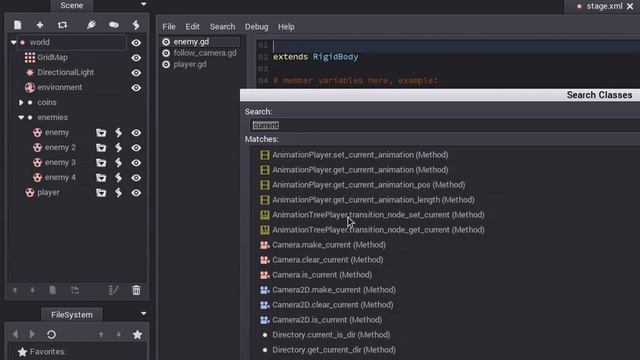Open the scene icon for enemy 2 node
Image resolution: width=640 pixels, height=360 pixels.
pos(101,148)
